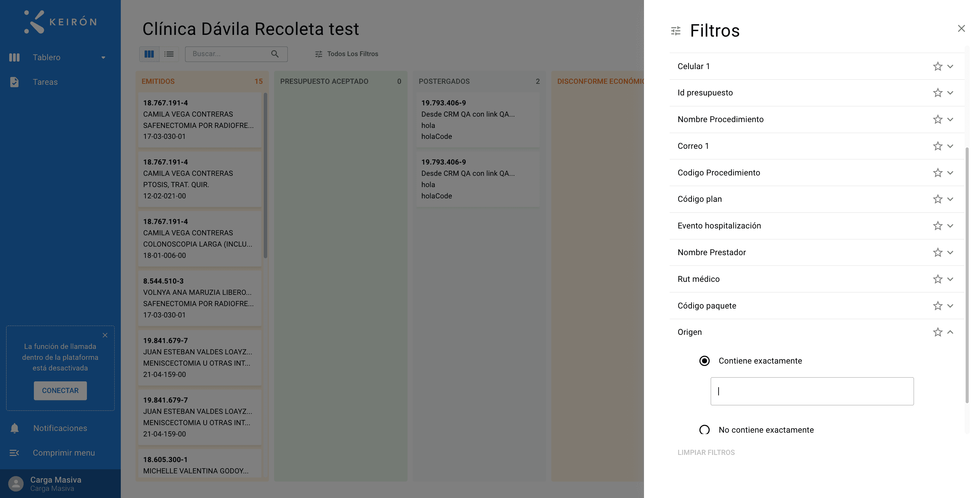This screenshot has width=980, height=498.
Task: Select board column view icon
Action: 149,54
